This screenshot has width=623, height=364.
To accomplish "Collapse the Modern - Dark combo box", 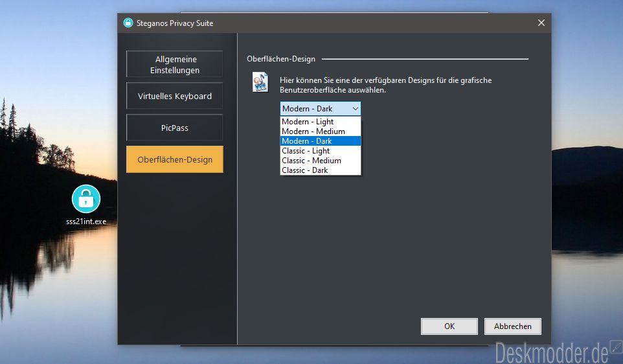I will (x=320, y=108).
